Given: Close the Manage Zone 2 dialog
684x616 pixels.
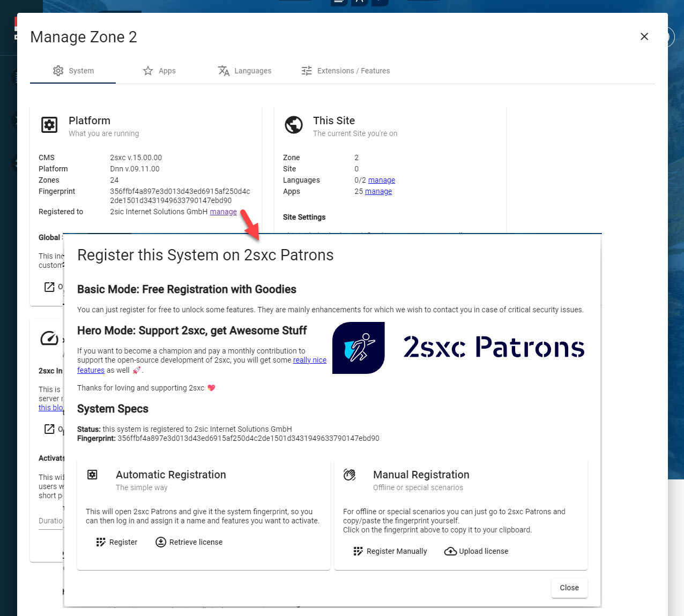Looking at the screenshot, I should [644, 36].
